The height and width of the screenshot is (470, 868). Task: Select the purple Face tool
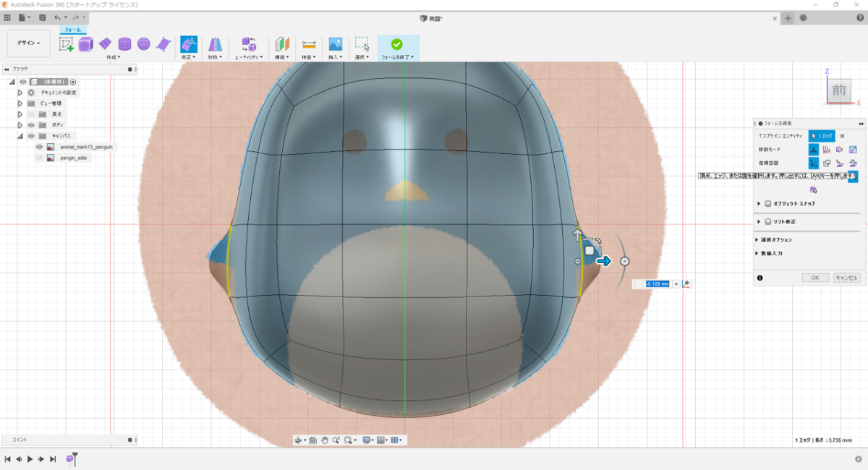(163, 44)
